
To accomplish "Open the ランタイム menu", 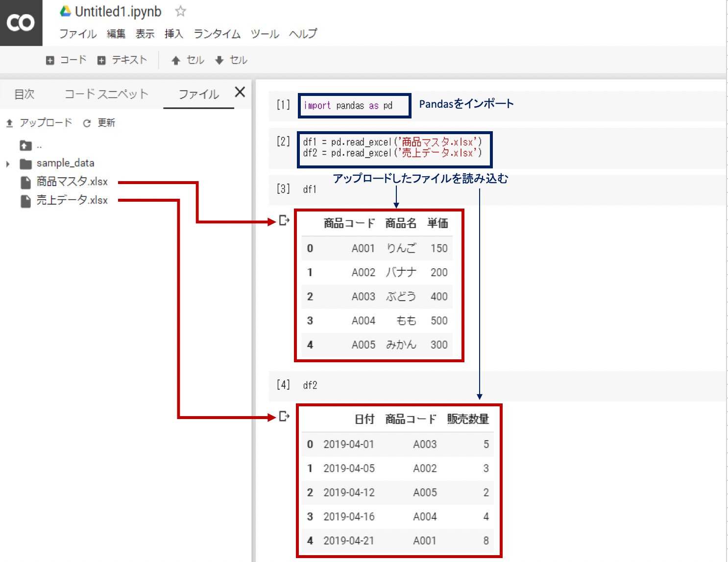I will click(x=216, y=34).
